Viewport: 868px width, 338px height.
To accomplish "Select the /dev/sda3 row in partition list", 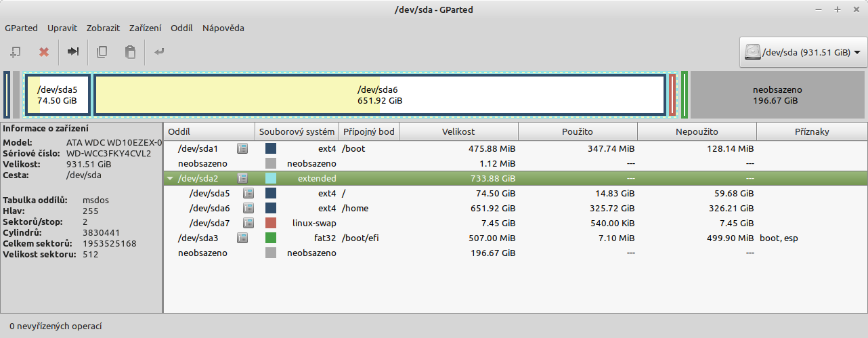I will pyautogui.click(x=515, y=238).
